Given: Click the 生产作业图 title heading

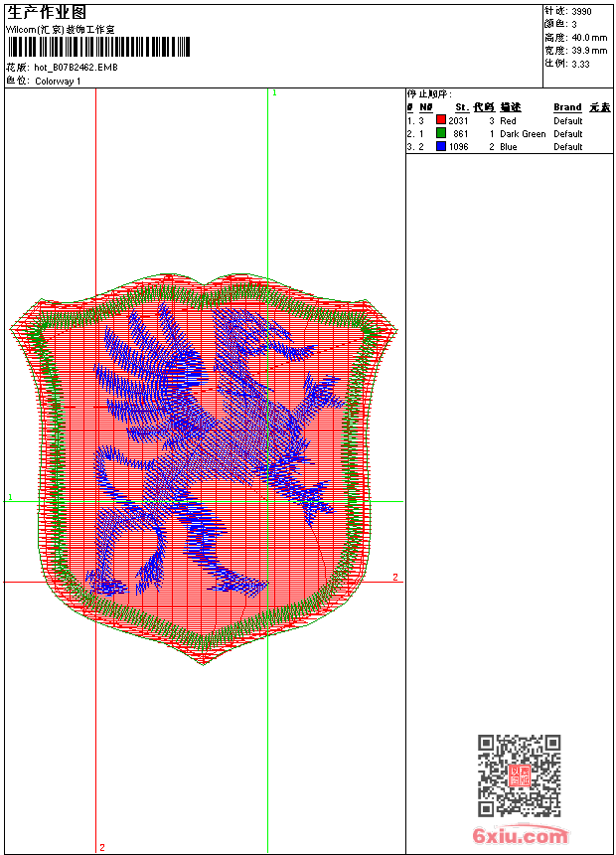Looking at the screenshot, I should pos(47,12).
